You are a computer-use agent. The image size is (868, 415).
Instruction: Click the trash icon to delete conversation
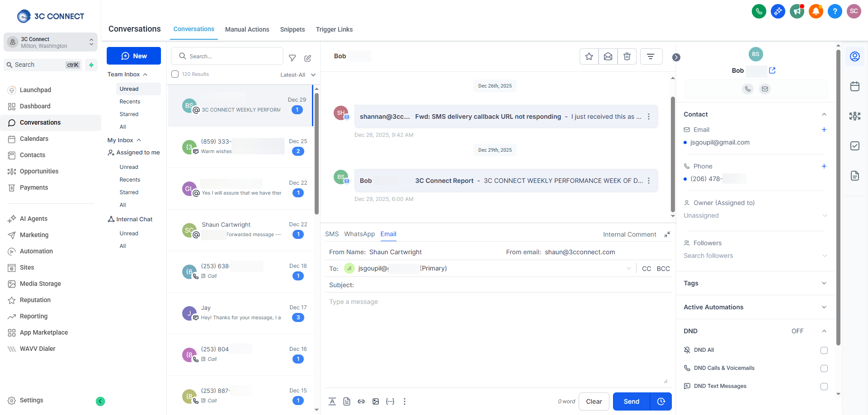point(627,56)
